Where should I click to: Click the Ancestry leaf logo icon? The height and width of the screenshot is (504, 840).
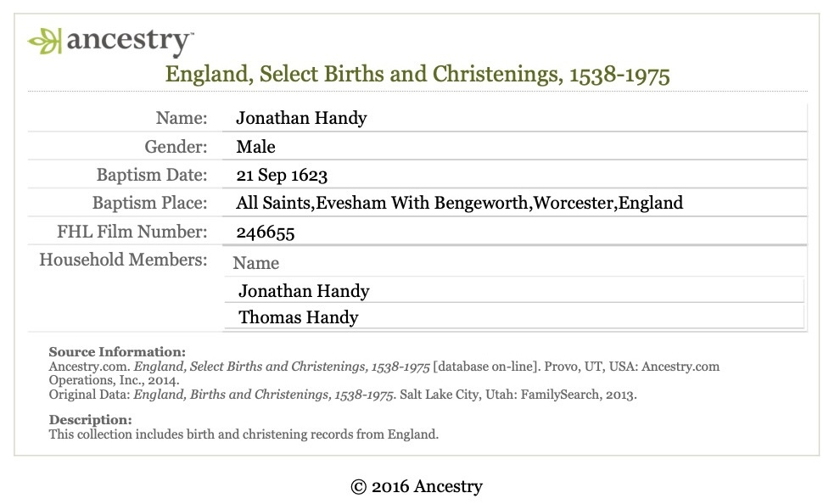pyautogui.click(x=44, y=41)
